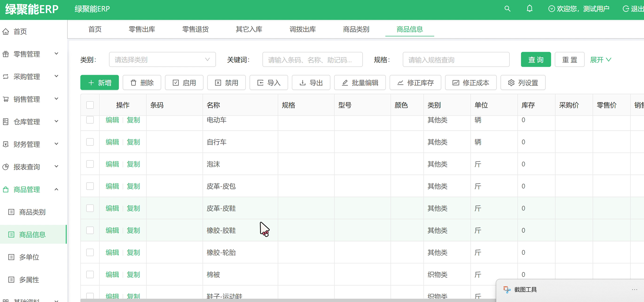
Task: Click the plus icon on 新增 button
Action: click(91, 83)
